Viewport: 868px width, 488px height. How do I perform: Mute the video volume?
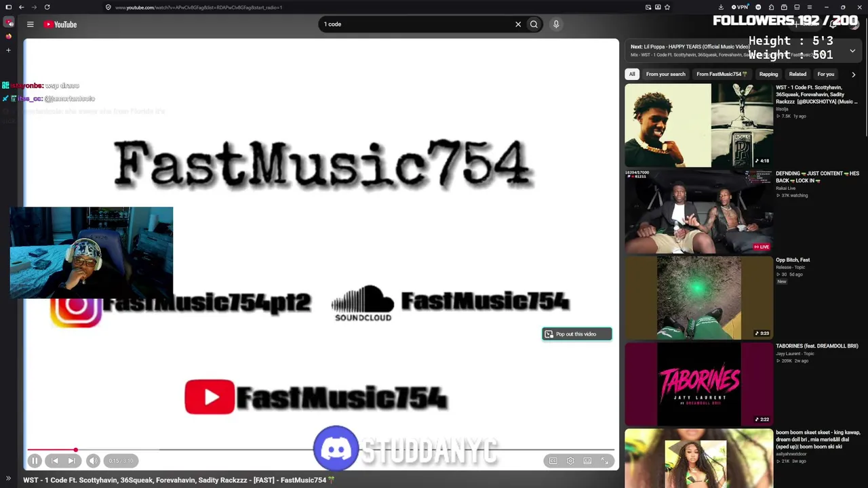coord(93,461)
